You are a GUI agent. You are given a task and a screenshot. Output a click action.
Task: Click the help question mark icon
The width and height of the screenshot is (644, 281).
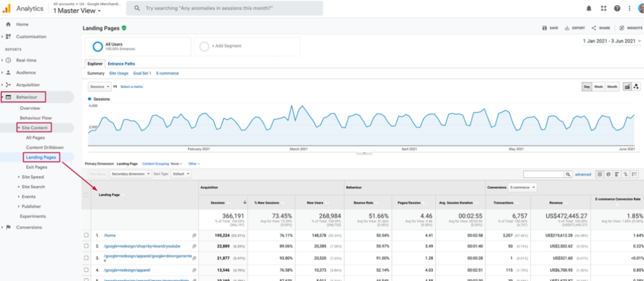(x=617, y=8)
